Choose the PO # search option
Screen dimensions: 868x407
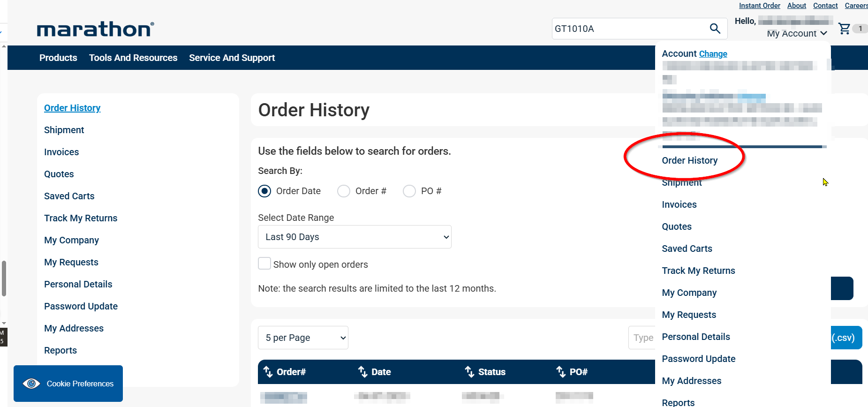tap(409, 191)
